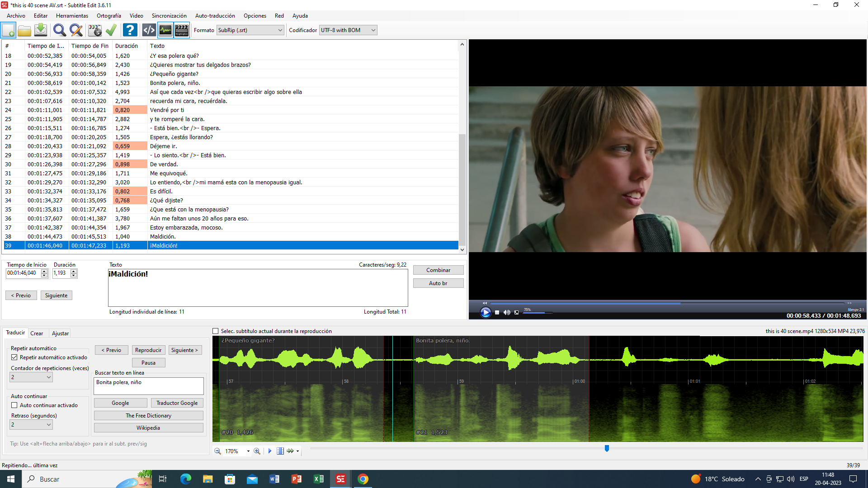Check 'Selec. subtítulo actual durante la reproducción'
The image size is (868, 488).
pos(216,331)
